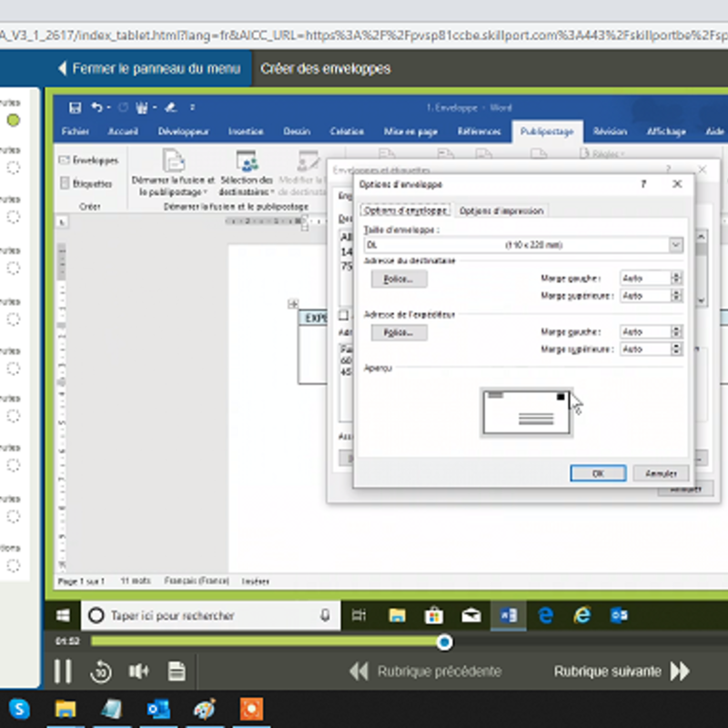Click Annuler in Options d'enveloppe dialog
Image resolution: width=728 pixels, height=728 pixels.
(661, 473)
